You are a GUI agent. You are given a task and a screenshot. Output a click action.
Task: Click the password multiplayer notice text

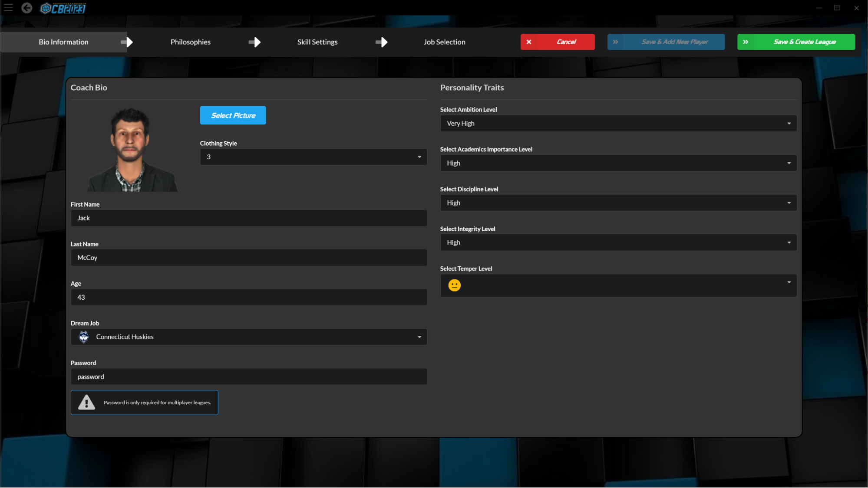157,403
